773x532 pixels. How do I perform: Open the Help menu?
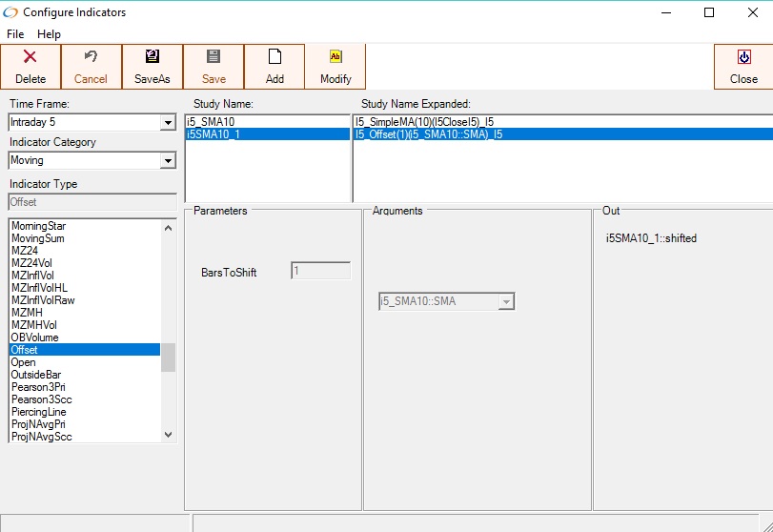(x=49, y=34)
